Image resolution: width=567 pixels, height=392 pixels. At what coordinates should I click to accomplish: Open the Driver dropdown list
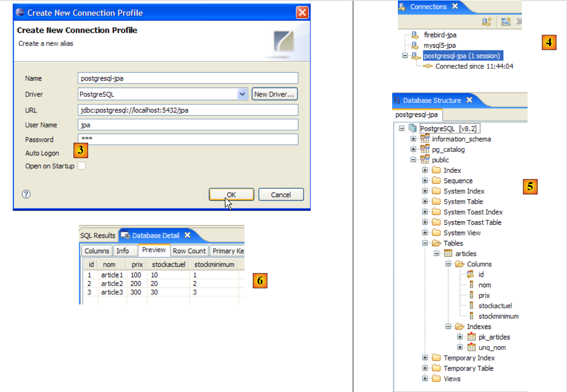[242, 94]
